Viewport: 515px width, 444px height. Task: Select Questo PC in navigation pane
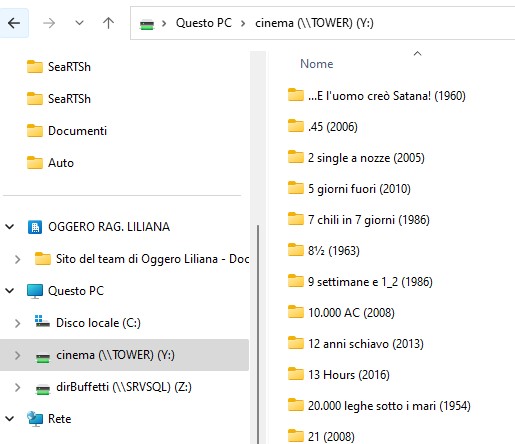pyautogui.click(x=65, y=291)
